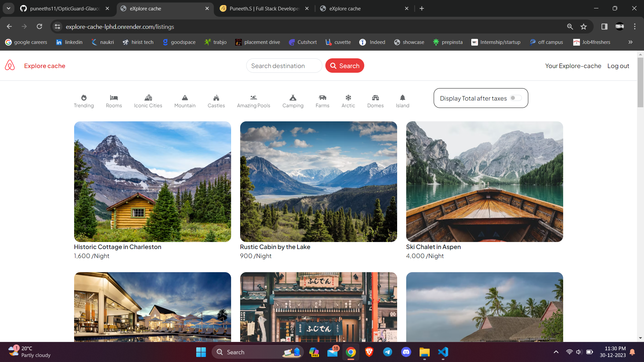Open Ski Chalet in Aspen listing image
Viewport: 644px width, 362px height.
[485, 182]
